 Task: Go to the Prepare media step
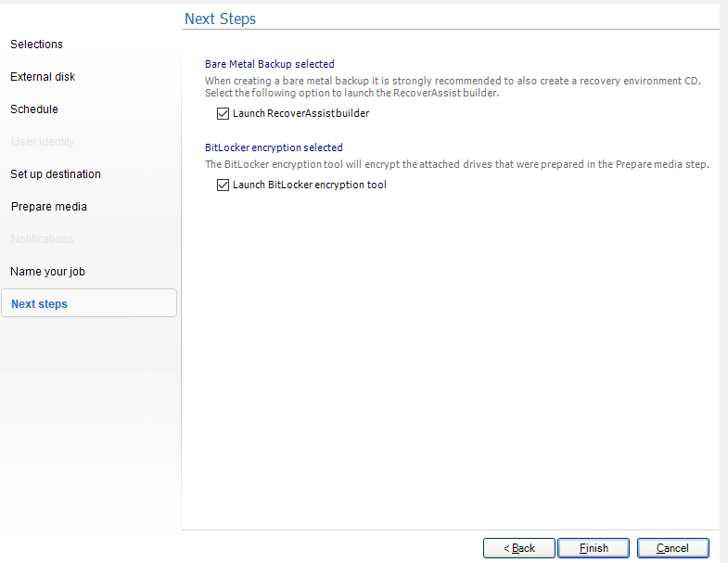pos(49,207)
